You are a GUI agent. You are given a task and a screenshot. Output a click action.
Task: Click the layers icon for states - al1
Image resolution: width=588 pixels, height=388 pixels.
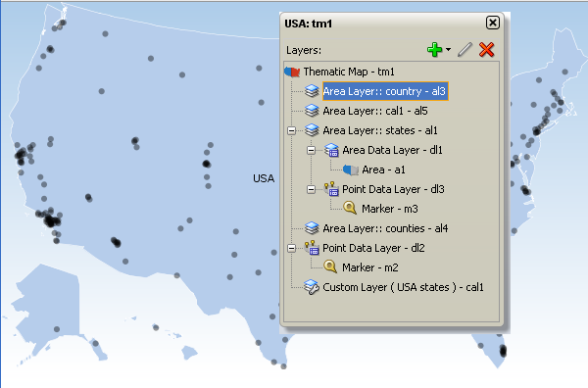(312, 130)
